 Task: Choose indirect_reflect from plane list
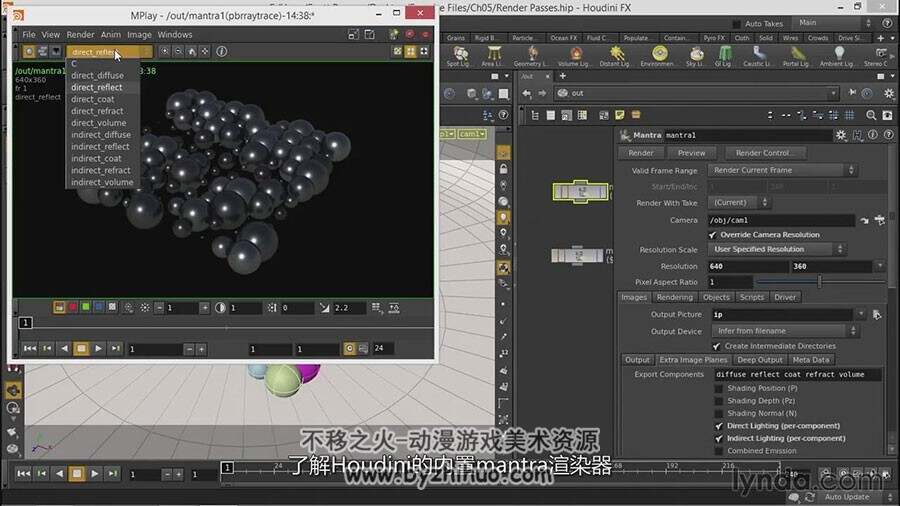[x=100, y=147]
